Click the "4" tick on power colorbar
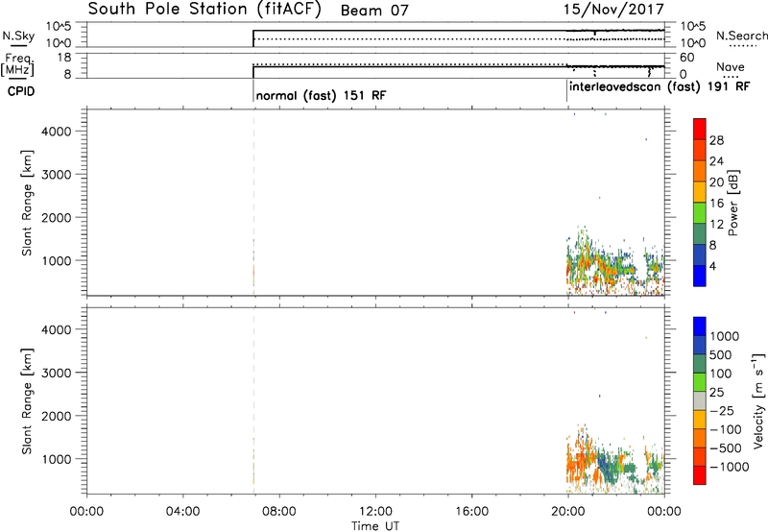The image size is (768, 532). point(712,266)
